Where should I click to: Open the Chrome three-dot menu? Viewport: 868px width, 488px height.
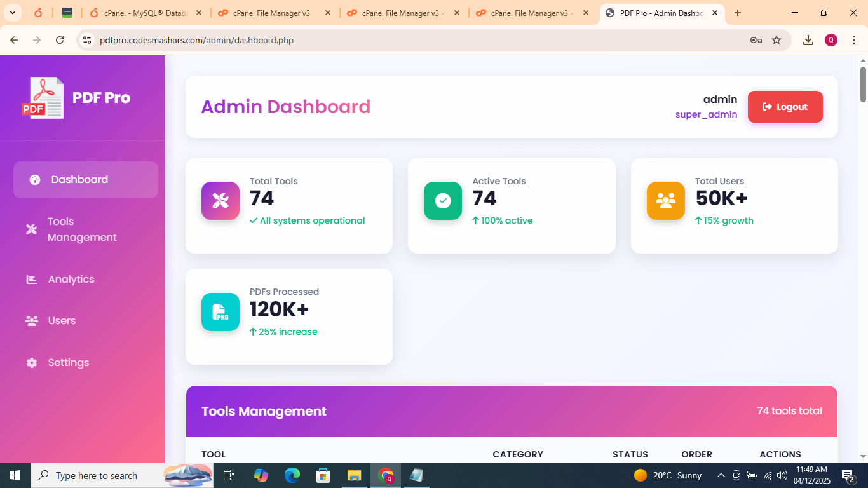(854, 39)
